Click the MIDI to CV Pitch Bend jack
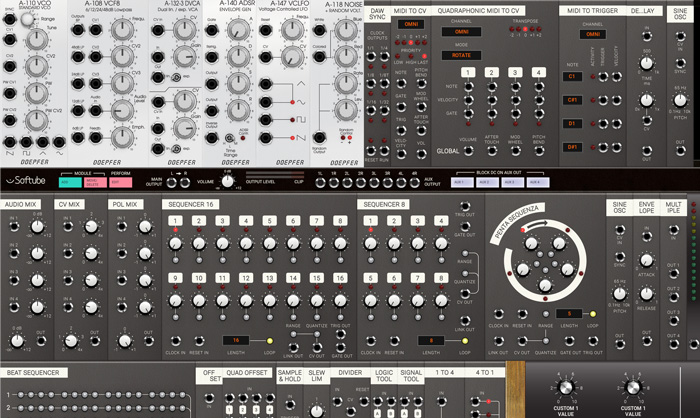This screenshot has width=700, height=418. click(x=421, y=83)
